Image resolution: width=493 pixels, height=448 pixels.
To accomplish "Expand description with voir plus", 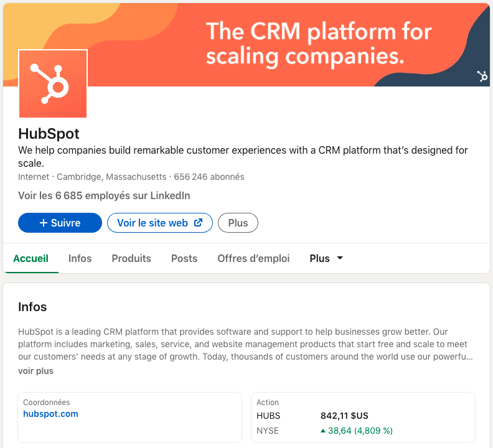I will (x=36, y=371).
